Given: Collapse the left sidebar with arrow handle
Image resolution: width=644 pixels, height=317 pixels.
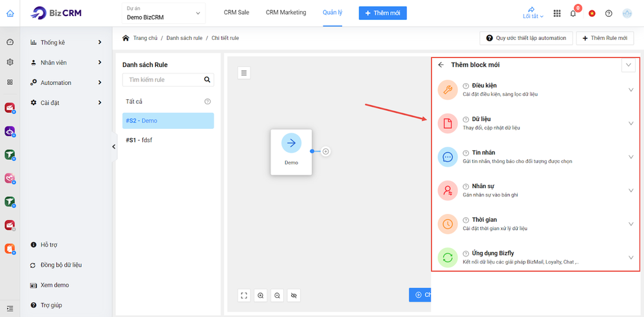Looking at the screenshot, I should 114,147.
